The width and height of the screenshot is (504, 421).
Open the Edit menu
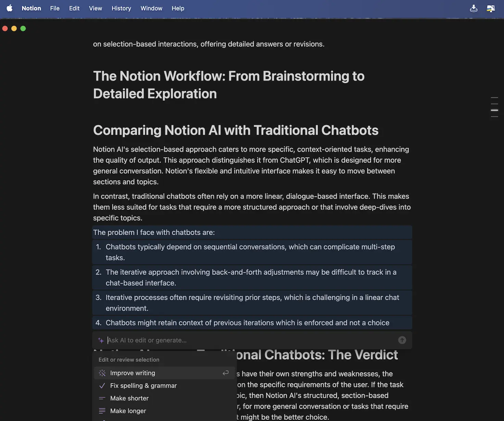pos(74,8)
